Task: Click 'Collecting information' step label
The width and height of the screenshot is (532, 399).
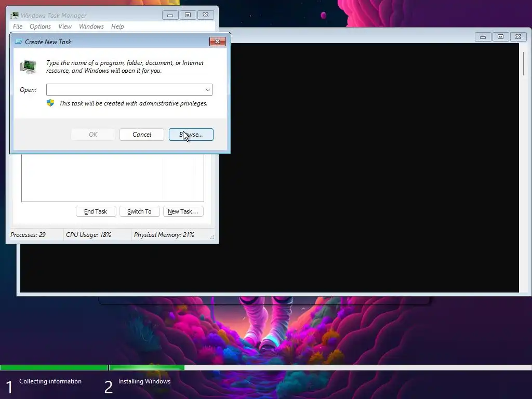Action: 50,381
